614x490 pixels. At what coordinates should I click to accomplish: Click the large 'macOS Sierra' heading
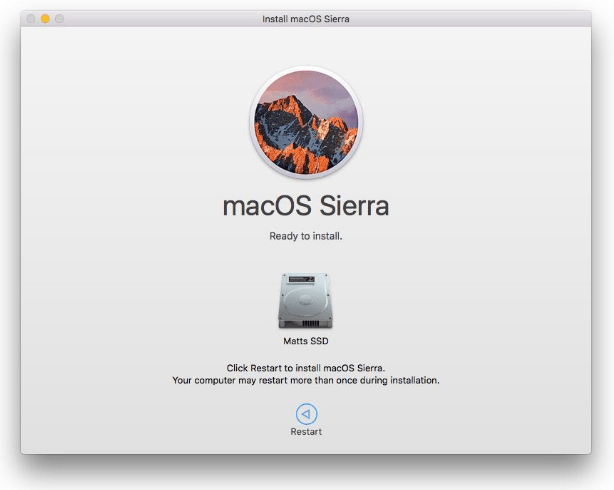(x=306, y=206)
